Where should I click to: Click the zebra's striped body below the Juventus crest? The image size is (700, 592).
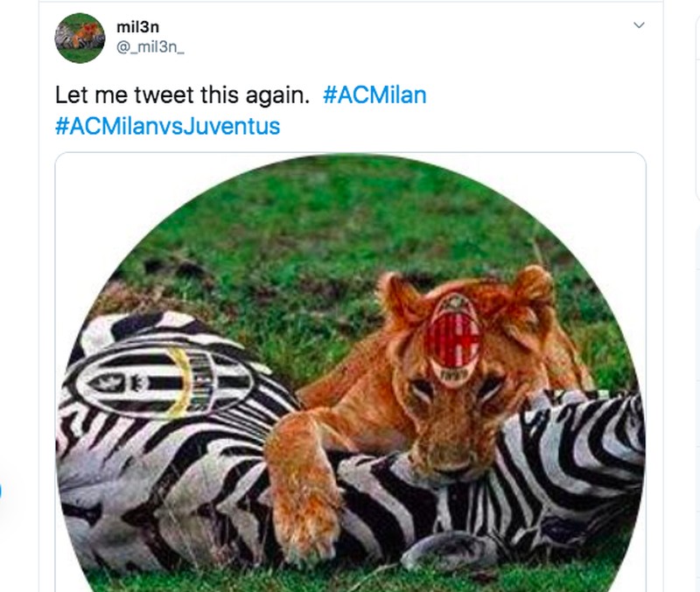pos(175,472)
